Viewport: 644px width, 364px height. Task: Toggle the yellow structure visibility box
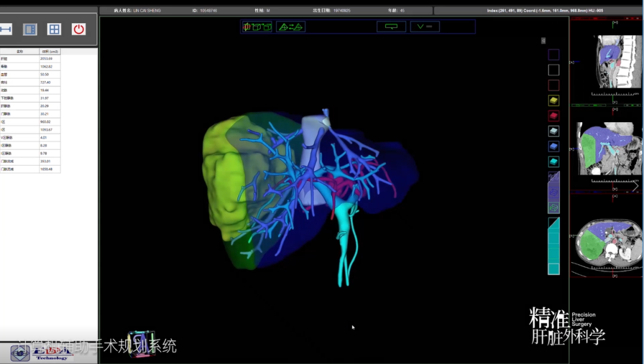[x=553, y=101]
